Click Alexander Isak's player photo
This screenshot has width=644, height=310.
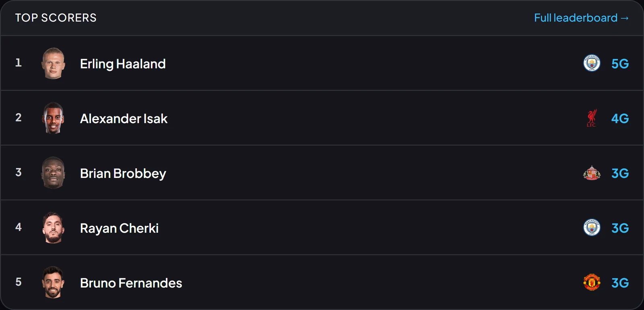click(x=53, y=118)
